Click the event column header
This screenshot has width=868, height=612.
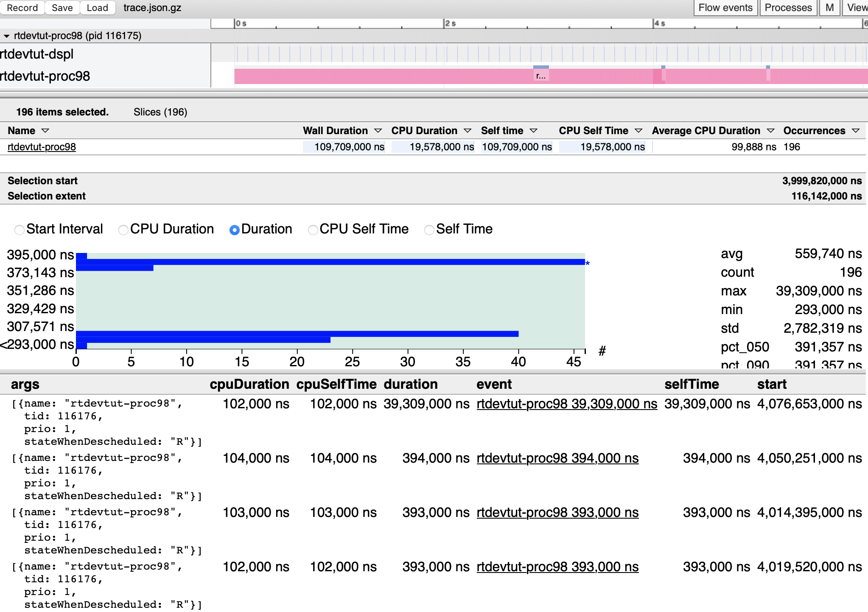tap(494, 384)
